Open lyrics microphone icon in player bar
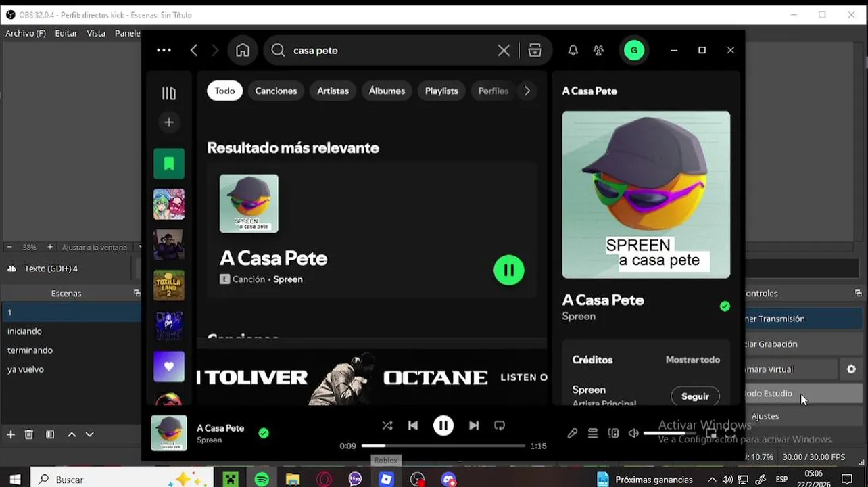This screenshot has width=868, height=487. click(573, 433)
